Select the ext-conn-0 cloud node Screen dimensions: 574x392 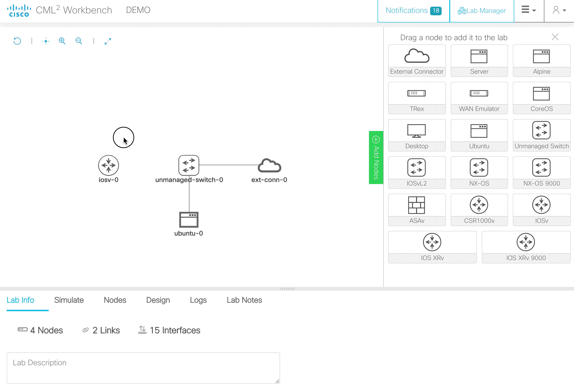[269, 165]
